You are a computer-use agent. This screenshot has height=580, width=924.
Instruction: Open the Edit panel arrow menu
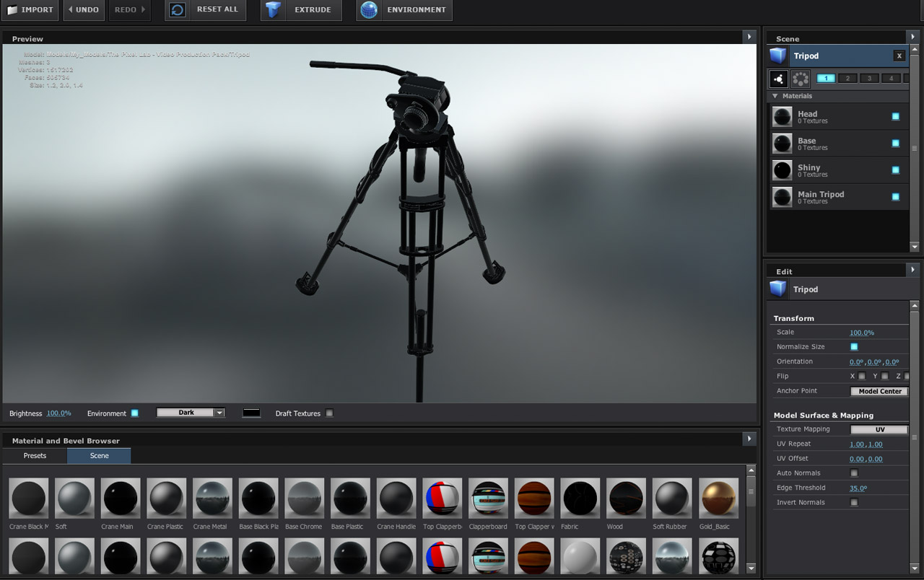coord(912,269)
